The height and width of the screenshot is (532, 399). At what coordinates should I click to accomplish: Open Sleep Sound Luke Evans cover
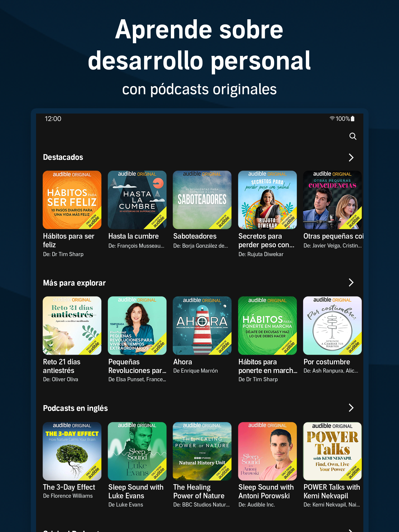137,451
